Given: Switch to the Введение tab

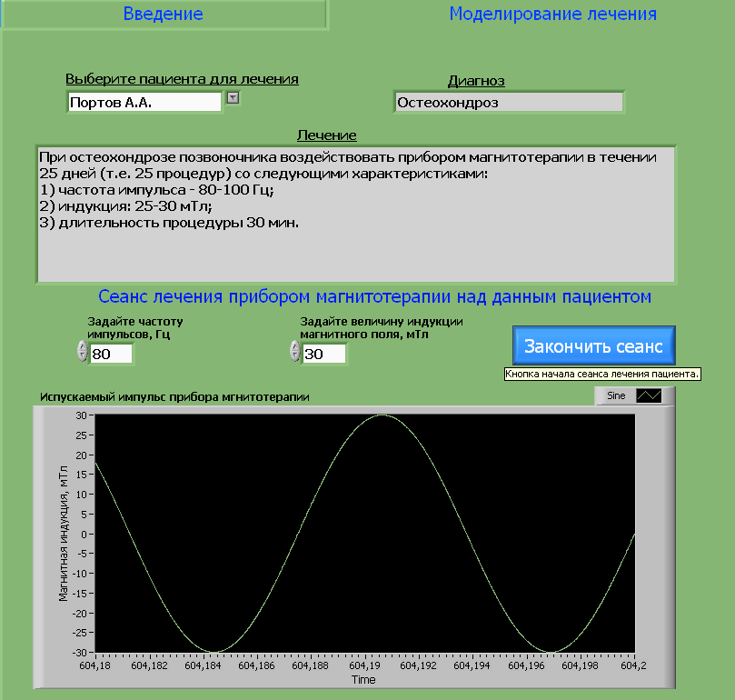Looking at the screenshot, I should pyautogui.click(x=164, y=14).
